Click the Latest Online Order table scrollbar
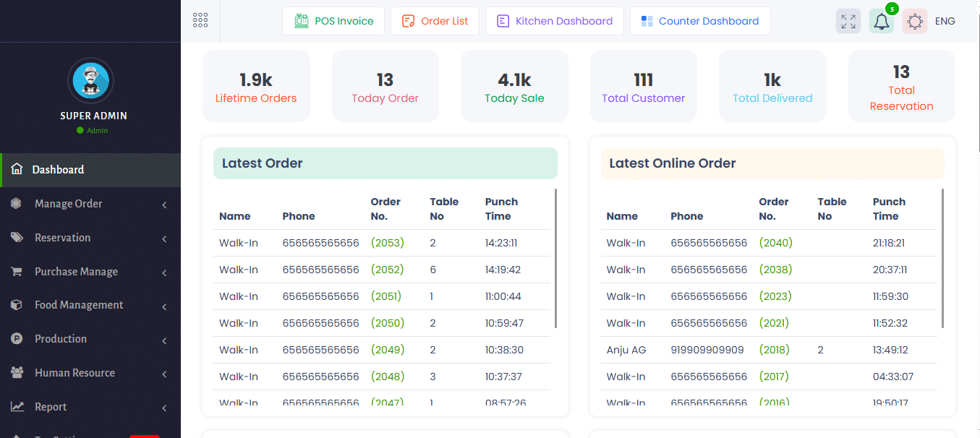Image resolution: width=980 pixels, height=438 pixels. pyautogui.click(x=943, y=258)
